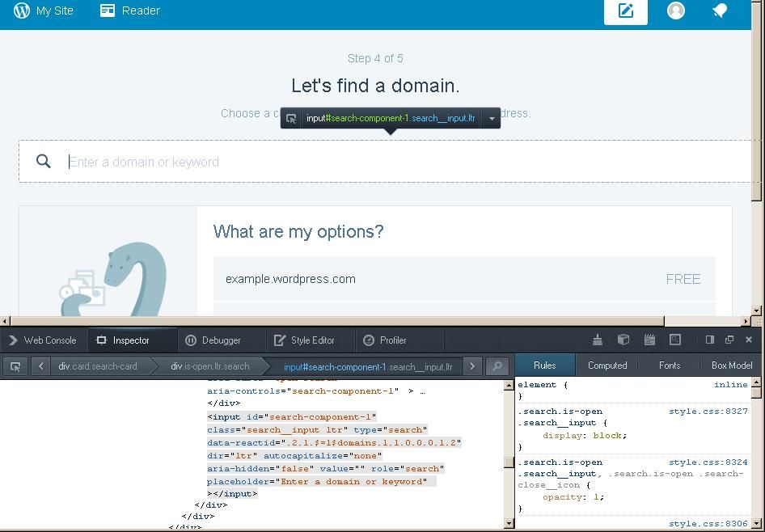Open the Computed styles tab
Viewport: 765px width, 532px height.
click(x=607, y=365)
